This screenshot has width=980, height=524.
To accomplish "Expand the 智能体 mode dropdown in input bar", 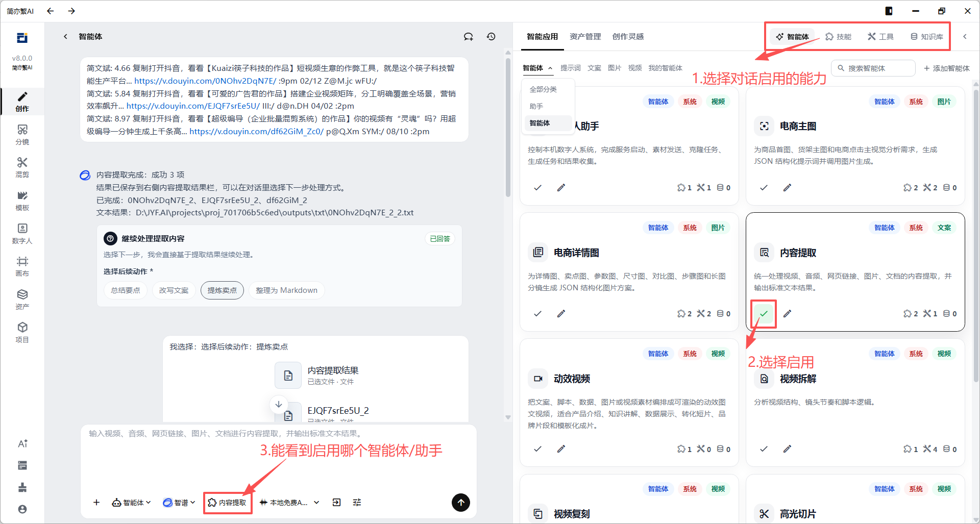I will pyautogui.click(x=131, y=503).
